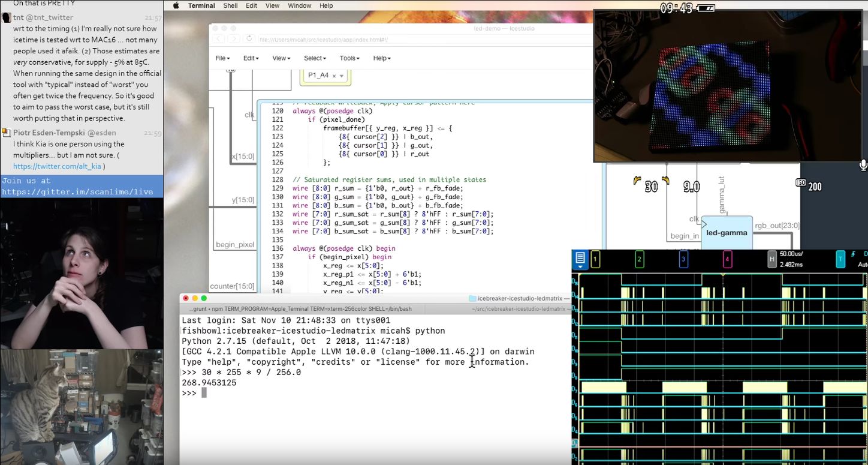The height and width of the screenshot is (465, 868).
Task: Click the browser reload icon in Icestudio
Action: (x=249, y=39)
